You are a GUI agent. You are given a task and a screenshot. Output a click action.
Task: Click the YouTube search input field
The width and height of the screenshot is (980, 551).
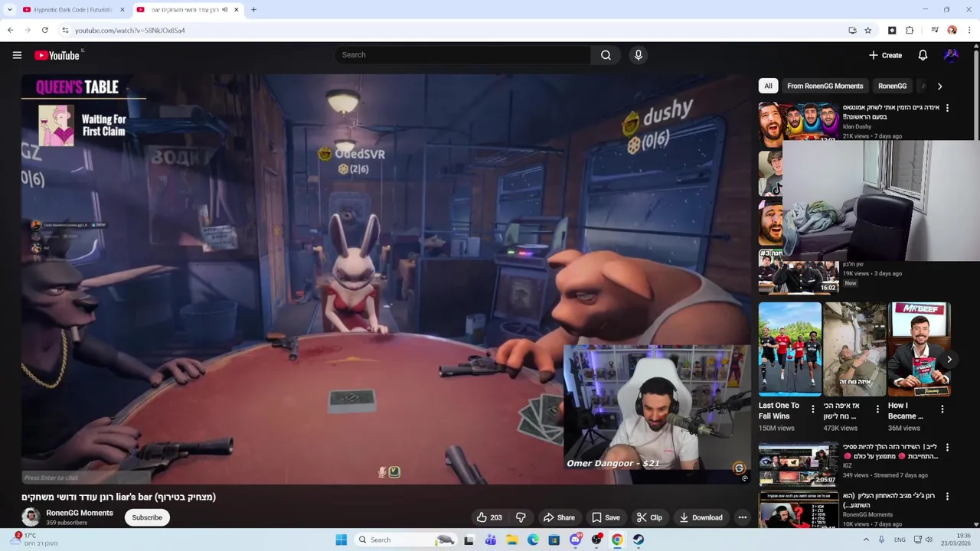462,55
